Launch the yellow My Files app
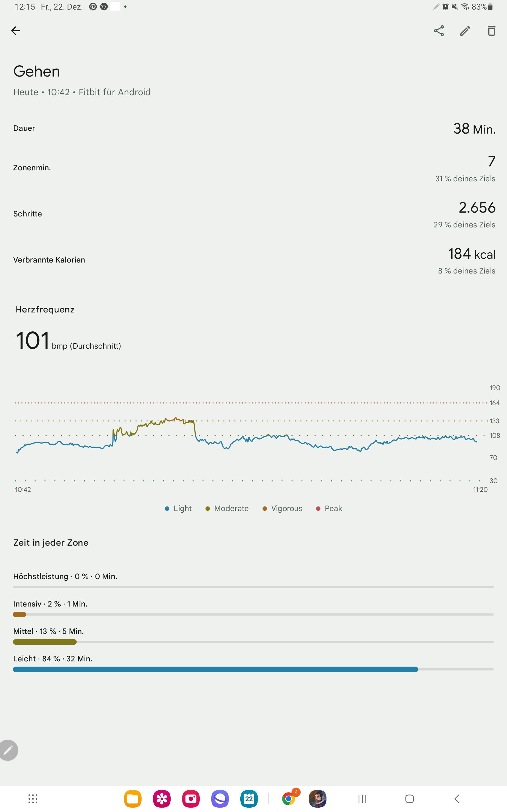The height and width of the screenshot is (812, 507). point(133,799)
